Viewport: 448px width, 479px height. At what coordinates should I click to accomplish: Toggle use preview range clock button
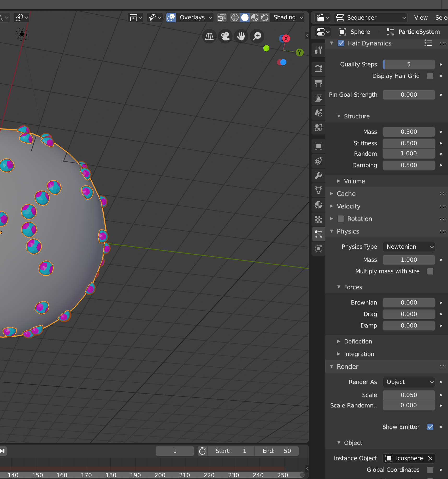coord(203,451)
